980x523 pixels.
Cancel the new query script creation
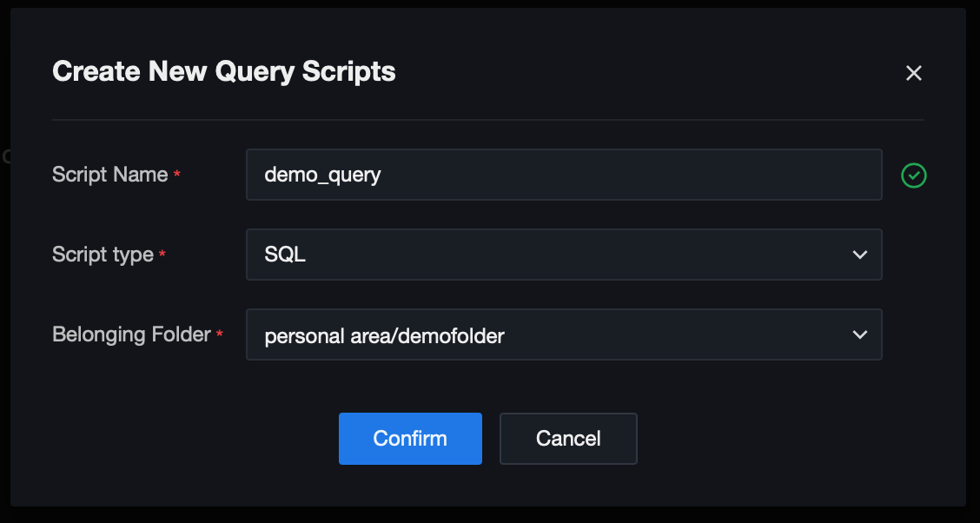click(568, 439)
